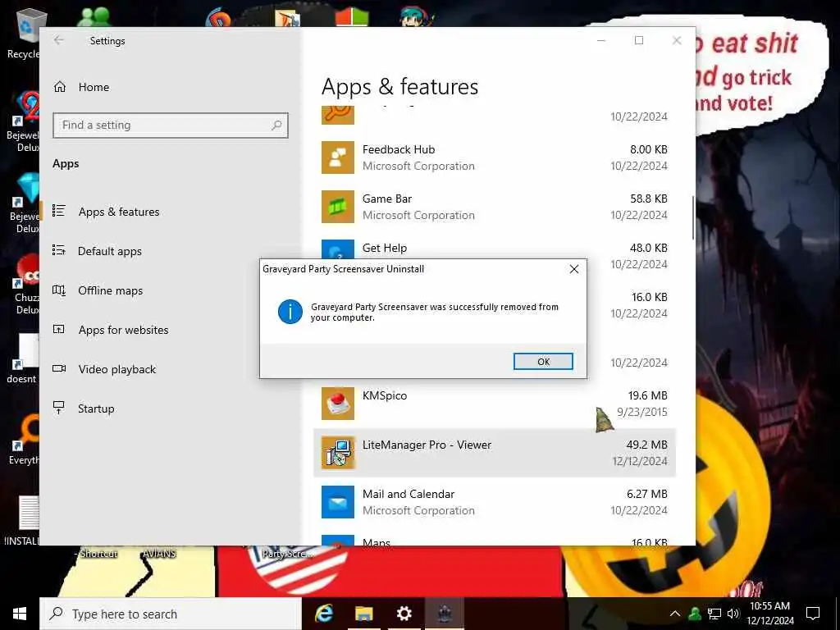Open Apps for websites section

[123, 330]
